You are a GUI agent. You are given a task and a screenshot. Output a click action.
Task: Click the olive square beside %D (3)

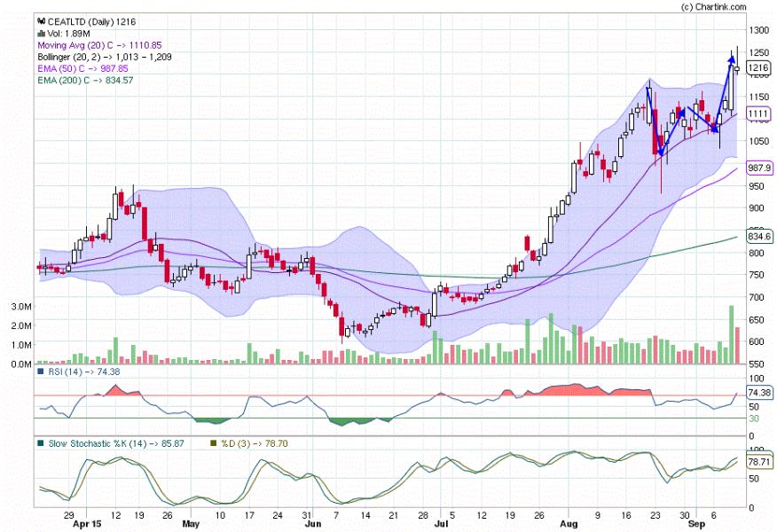point(214,443)
